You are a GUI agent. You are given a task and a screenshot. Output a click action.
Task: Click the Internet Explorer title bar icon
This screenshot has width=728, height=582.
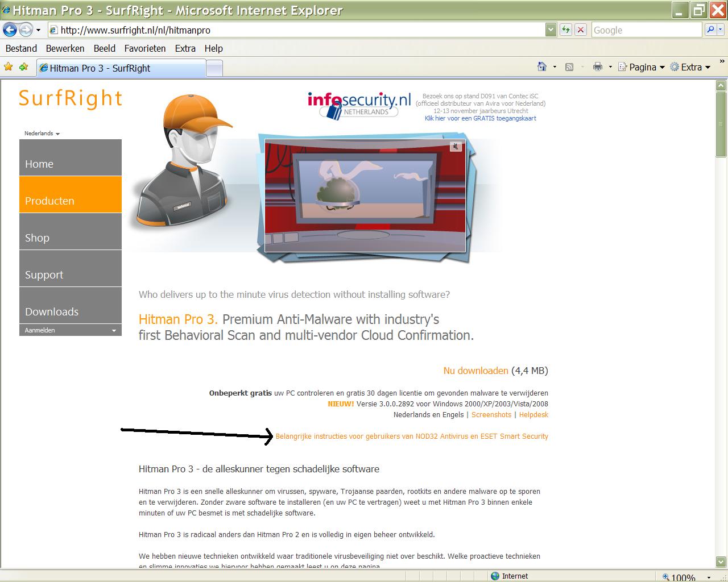point(6,10)
